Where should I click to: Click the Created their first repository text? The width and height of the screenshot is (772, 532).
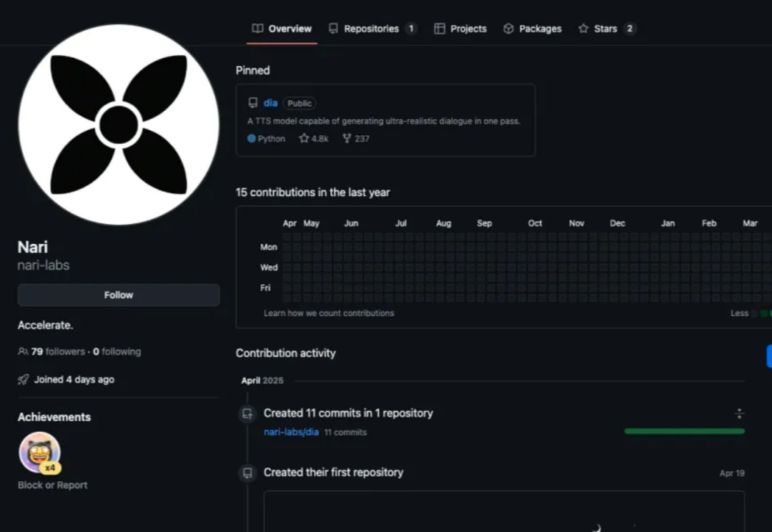point(333,473)
